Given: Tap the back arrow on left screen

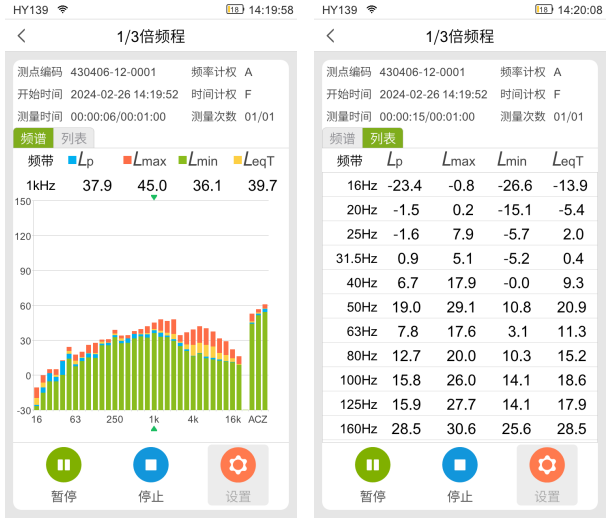Looking at the screenshot, I should [23, 36].
